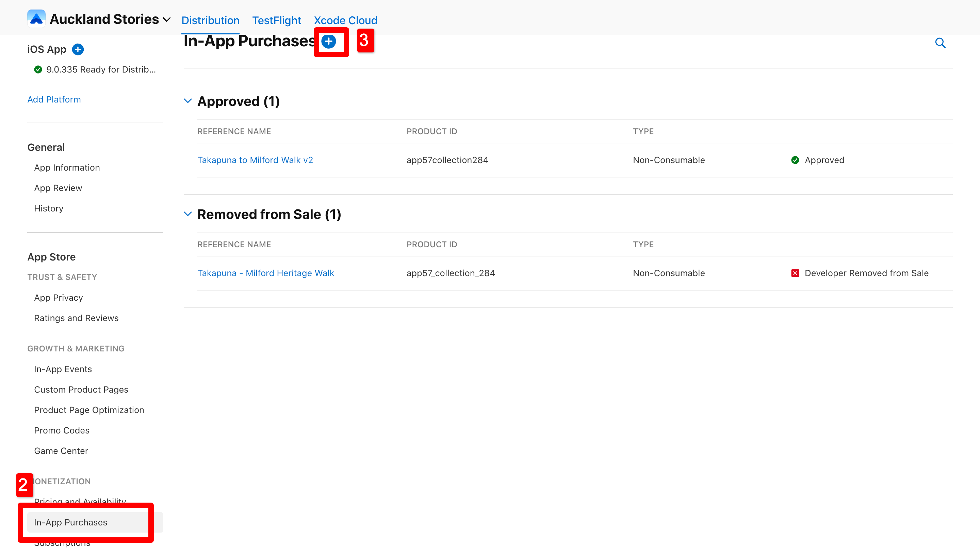
Task: Click the plus icon next to iOS App
Action: (78, 49)
